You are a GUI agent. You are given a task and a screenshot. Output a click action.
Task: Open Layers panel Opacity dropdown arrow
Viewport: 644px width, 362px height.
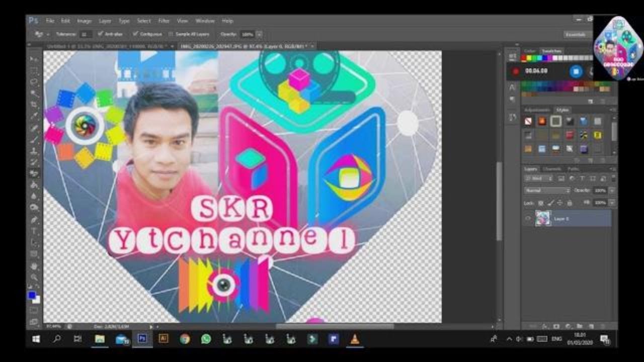612,191
